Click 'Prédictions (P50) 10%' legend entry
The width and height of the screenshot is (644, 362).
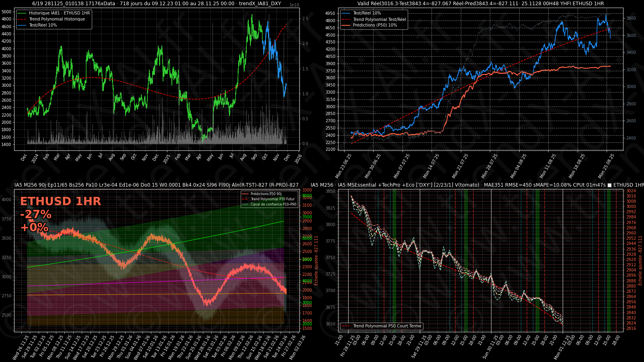[375, 25]
